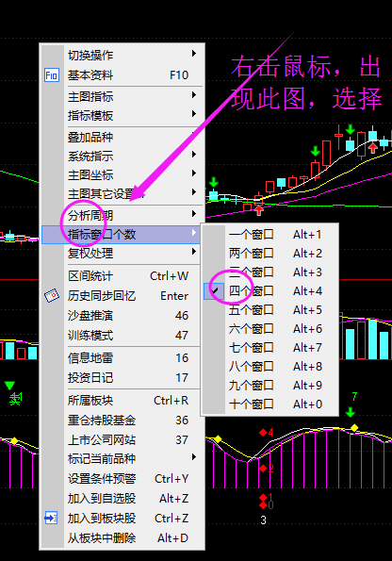
Task: Click the 加入到板块股 arrow icon
Action: 51,518
